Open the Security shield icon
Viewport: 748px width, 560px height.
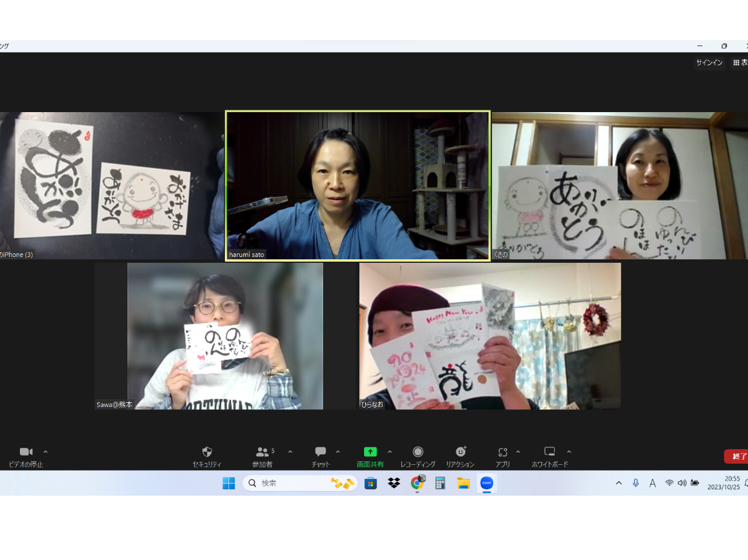[x=207, y=452]
